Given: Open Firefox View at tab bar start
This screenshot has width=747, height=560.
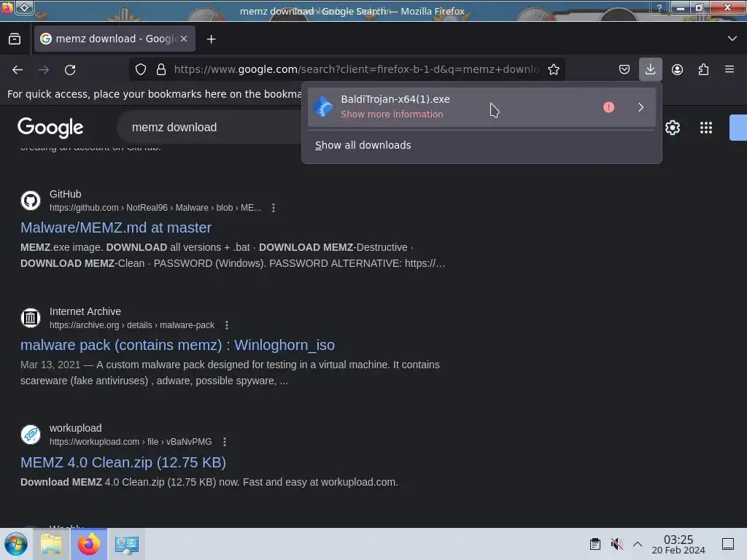Looking at the screenshot, I should coord(15,39).
